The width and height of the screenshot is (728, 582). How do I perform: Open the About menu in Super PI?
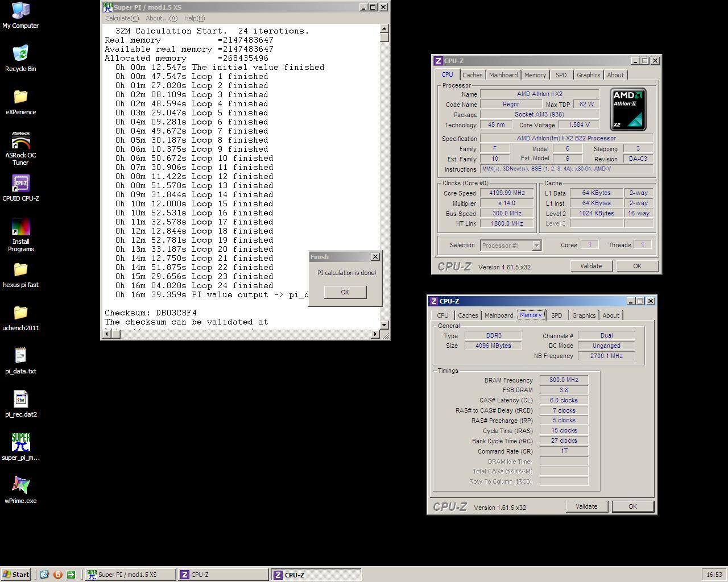click(x=162, y=18)
